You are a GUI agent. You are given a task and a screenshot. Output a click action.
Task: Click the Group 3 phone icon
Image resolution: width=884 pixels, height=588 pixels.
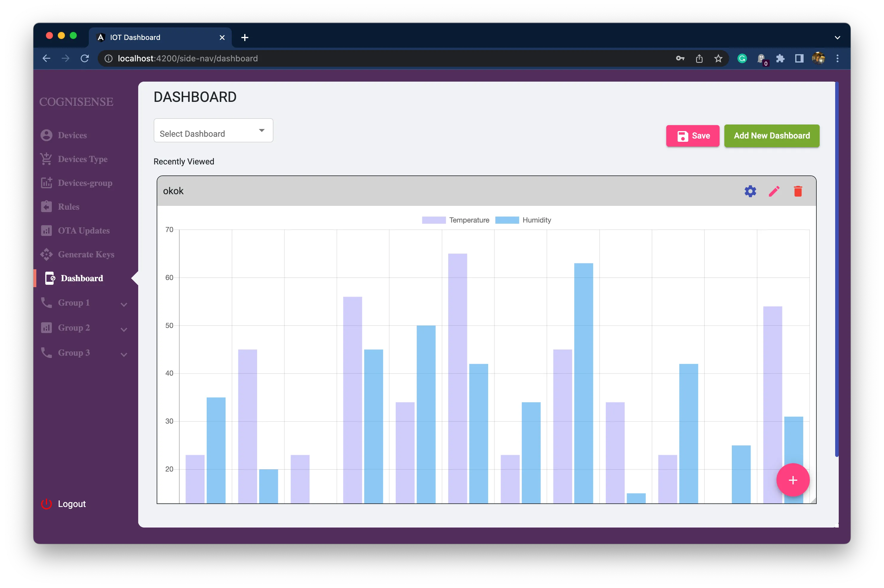click(x=46, y=352)
